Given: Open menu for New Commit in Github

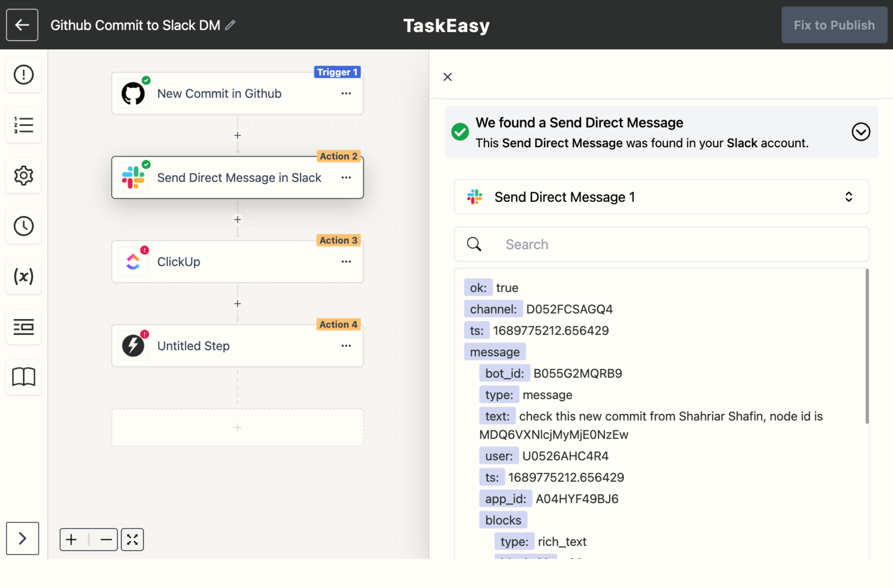Looking at the screenshot, I should pos(346,94).
